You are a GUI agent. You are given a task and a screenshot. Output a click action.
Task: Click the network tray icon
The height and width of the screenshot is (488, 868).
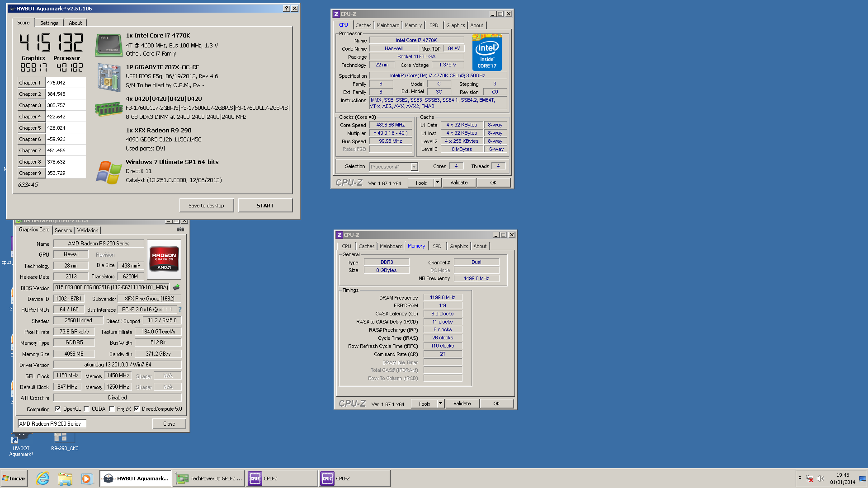tap(810, 479)
